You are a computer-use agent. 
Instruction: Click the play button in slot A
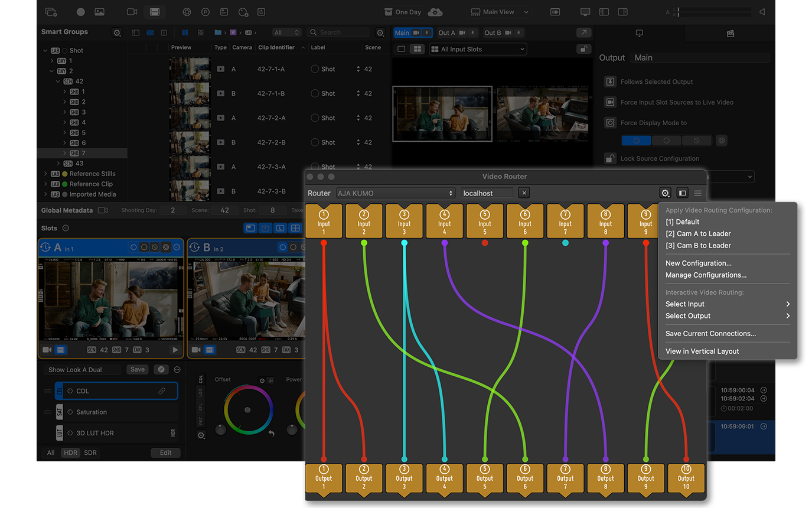tap(175, 350)
